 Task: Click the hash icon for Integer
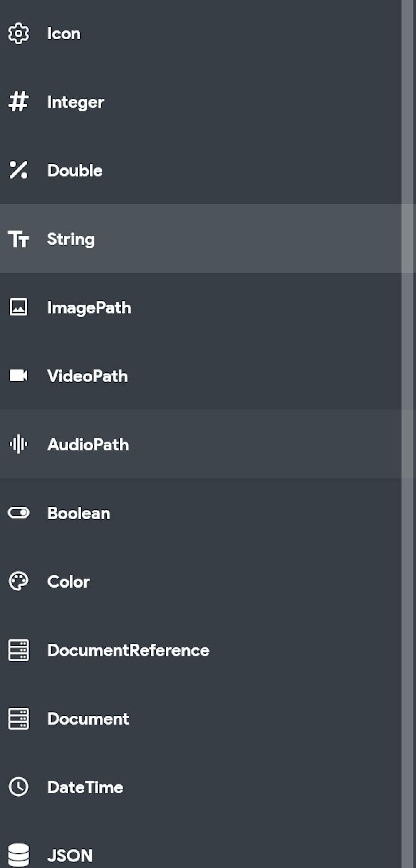click(19, 102)
